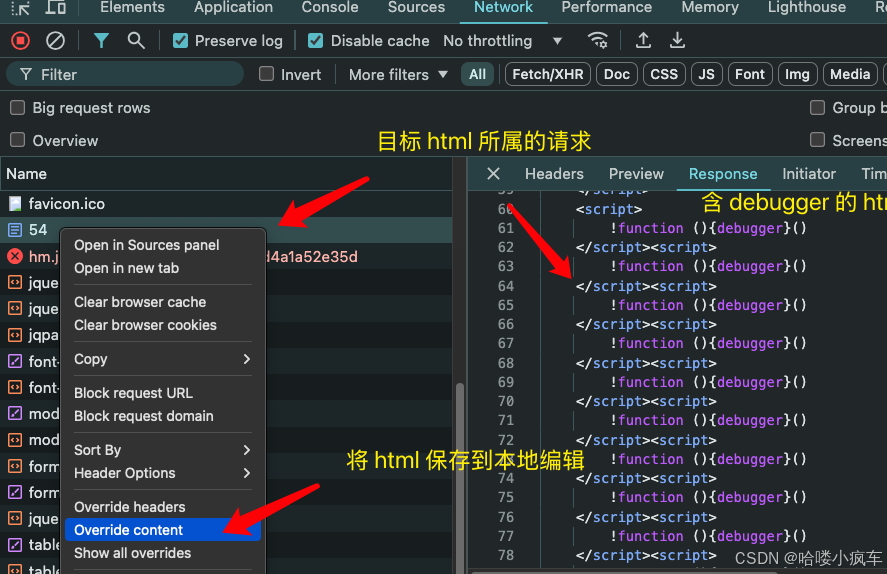887x574 pixels.
Task: Enable the Screenshots checkbox
Action: (x=817, y=140)
